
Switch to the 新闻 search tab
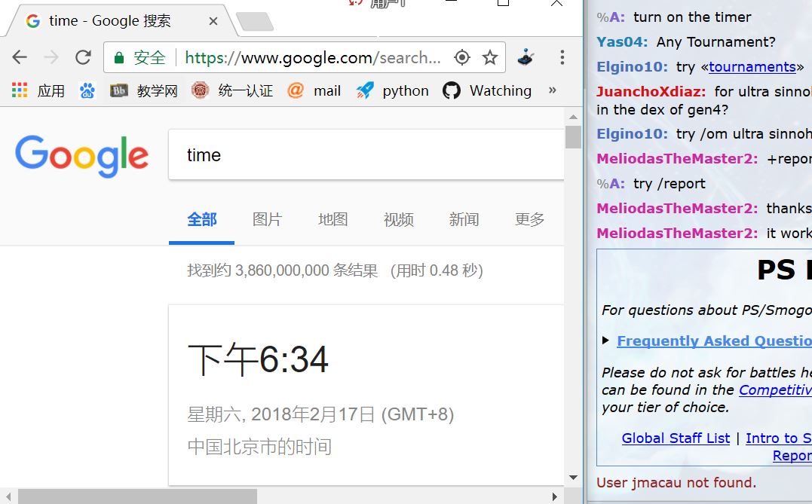464,219
